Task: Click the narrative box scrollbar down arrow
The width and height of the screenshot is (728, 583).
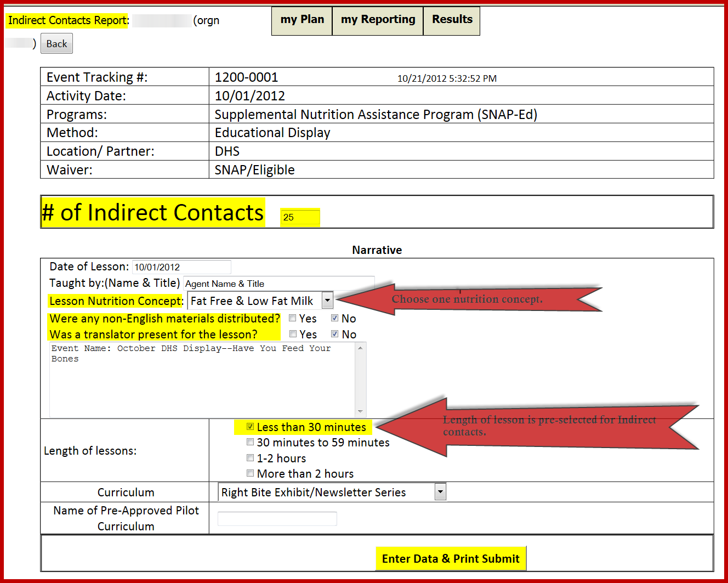Action: pos(361,412)
